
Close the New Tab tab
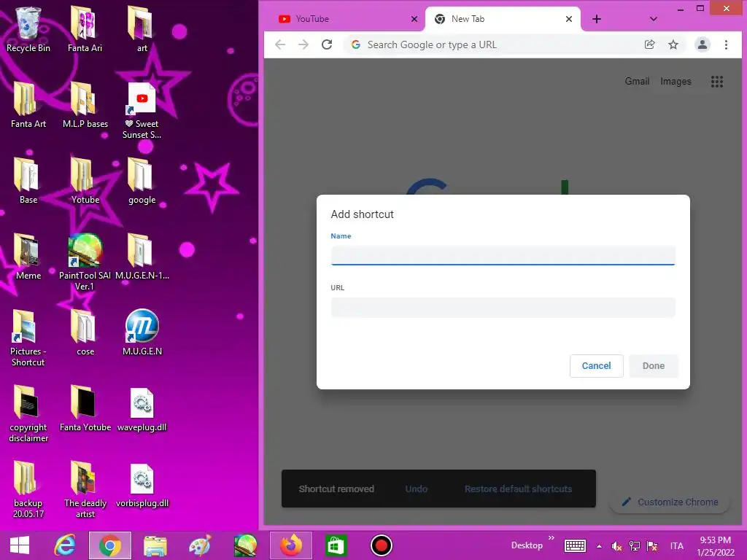coord(569,19)
